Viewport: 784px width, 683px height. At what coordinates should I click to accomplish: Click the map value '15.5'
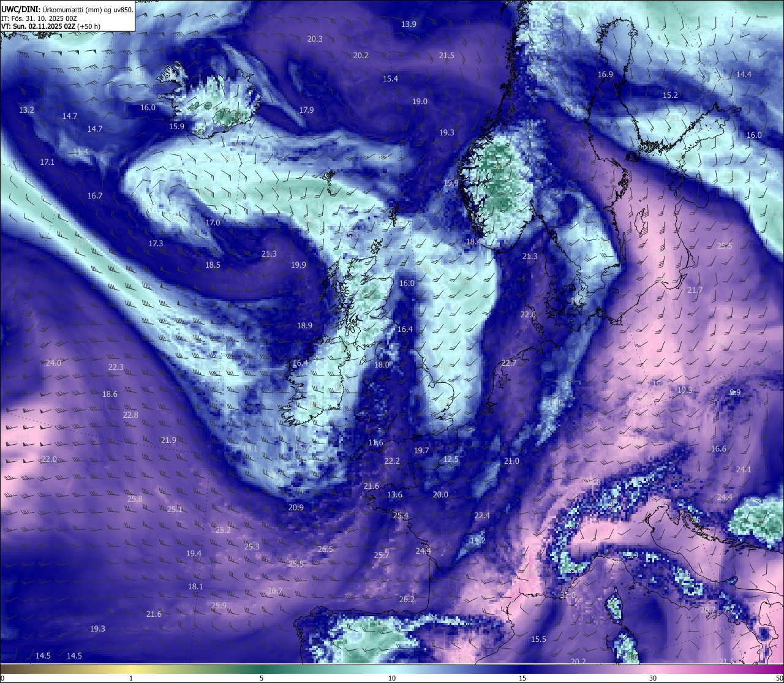pyautogui.click(x=538, y=639)
